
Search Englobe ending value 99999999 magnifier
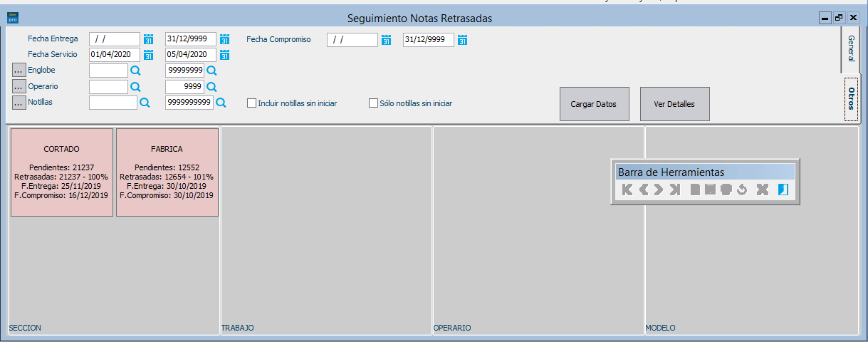[x=211, y=71]
